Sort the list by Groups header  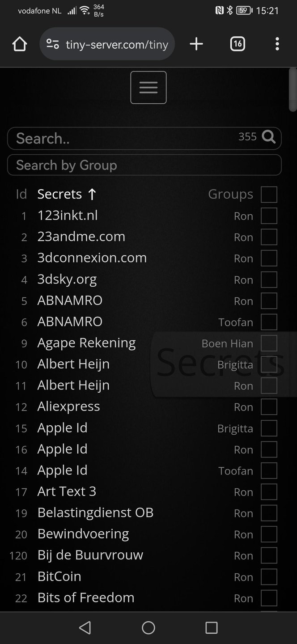230,194
